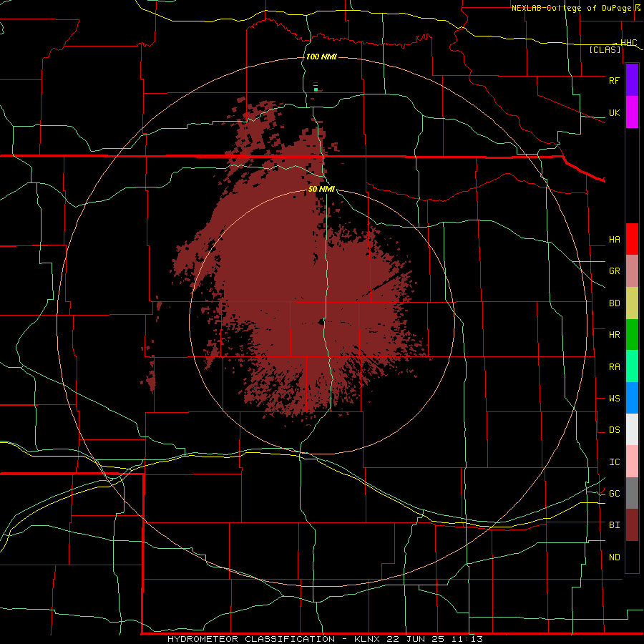Click the BD yellow legend color block

point(632,303)
